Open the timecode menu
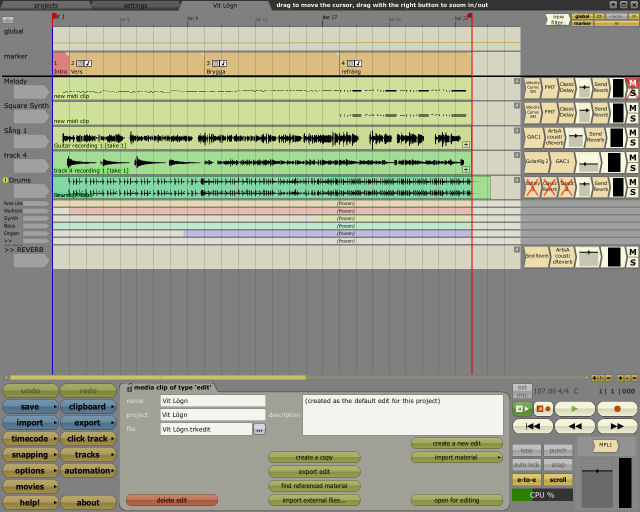Viewport: 640px width, 512px height. point(31,439)
